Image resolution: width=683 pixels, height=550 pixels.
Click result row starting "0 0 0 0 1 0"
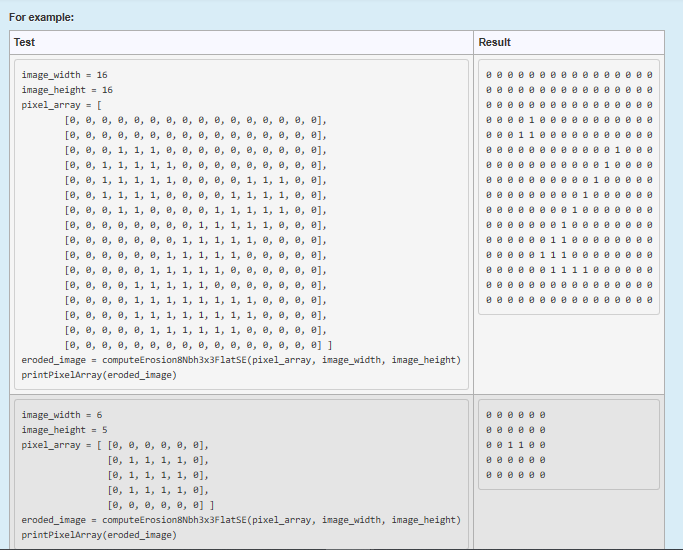tap(569, 120)
